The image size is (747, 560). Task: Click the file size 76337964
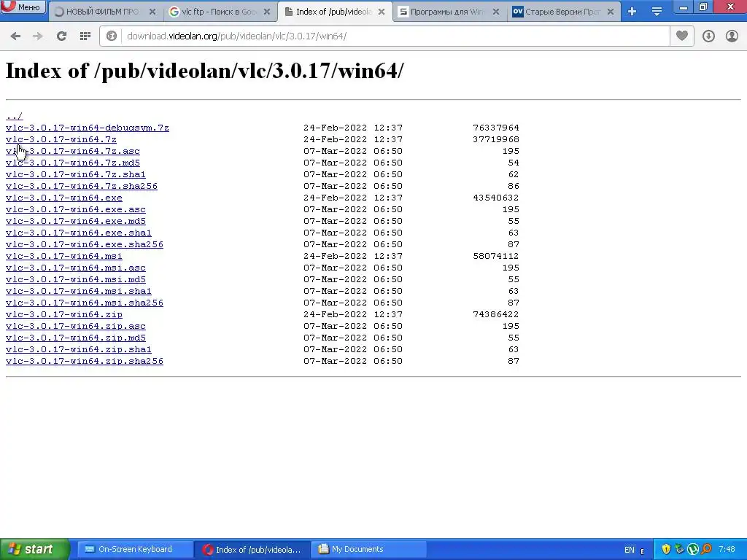(x=496, y=128)
